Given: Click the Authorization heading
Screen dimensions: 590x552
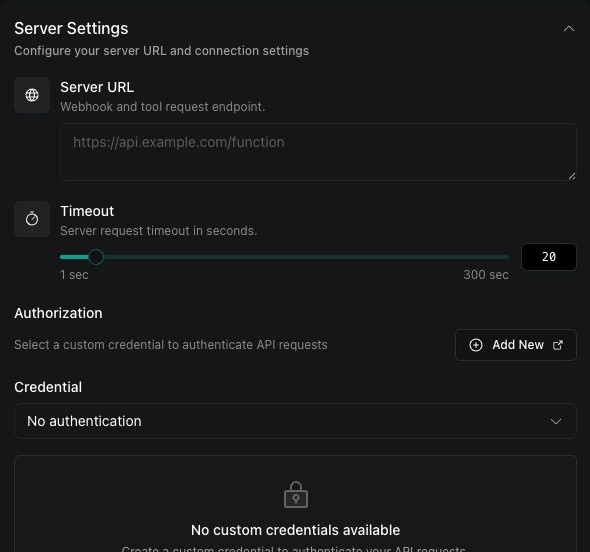Looking at the screenshot, I should (x=58, y=313).
